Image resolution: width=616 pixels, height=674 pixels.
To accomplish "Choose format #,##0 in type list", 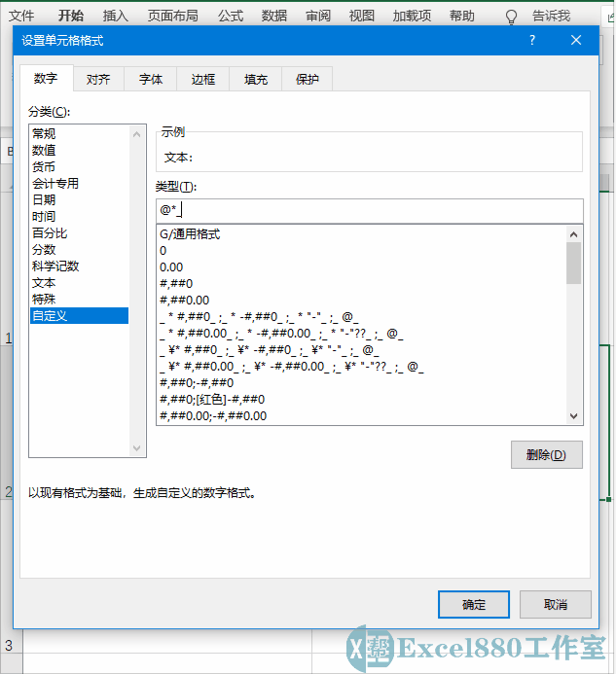I will [x=361, y=284].
